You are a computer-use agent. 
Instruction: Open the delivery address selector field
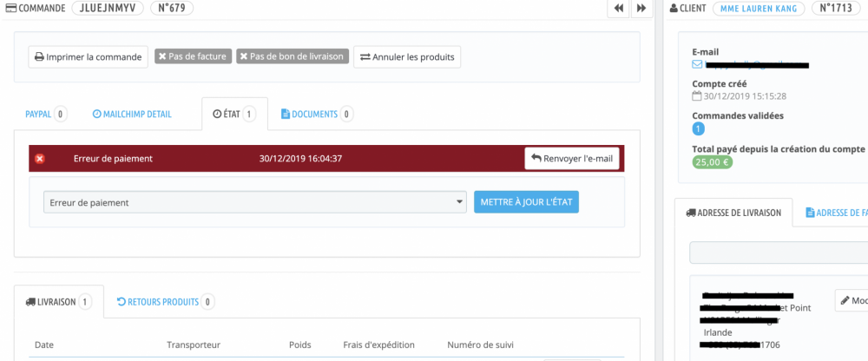(779, 253)
